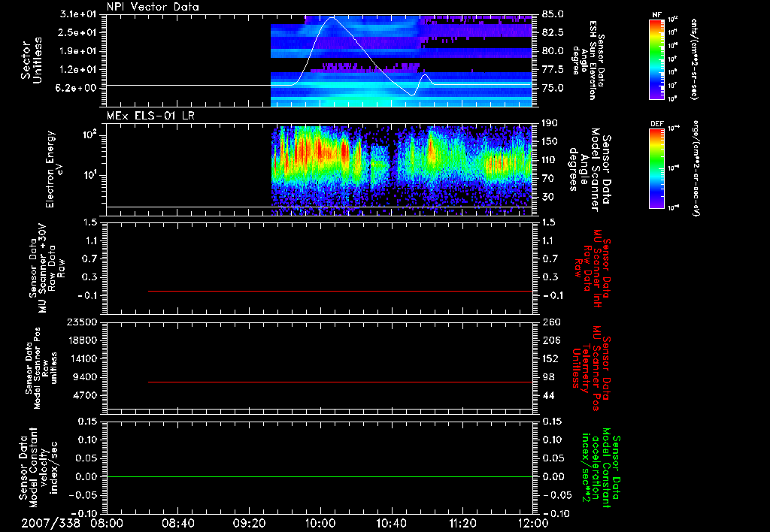Click the 190 scanner angle tick
Image resolution: width=770 pixels, height=532 pixels.
(550, 123)
